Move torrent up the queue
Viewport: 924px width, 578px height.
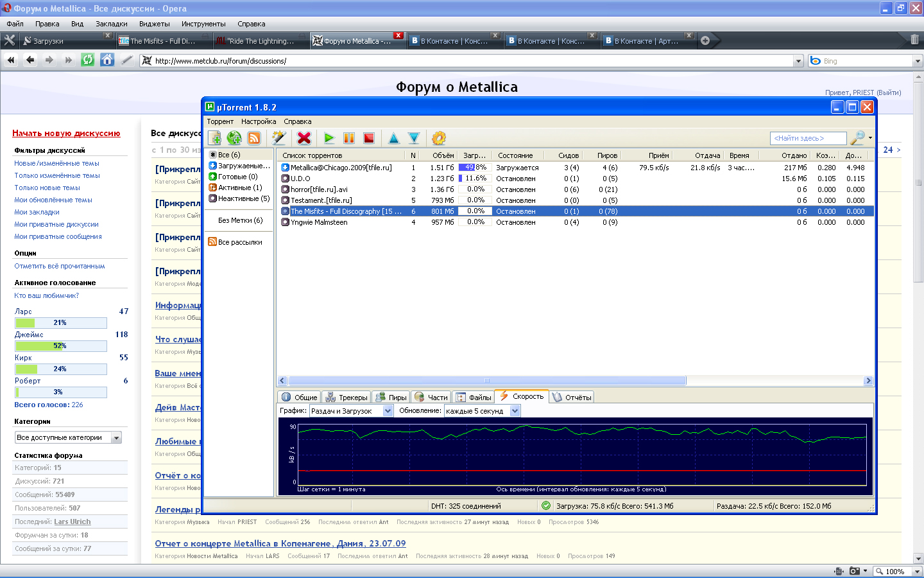(394, 138)
